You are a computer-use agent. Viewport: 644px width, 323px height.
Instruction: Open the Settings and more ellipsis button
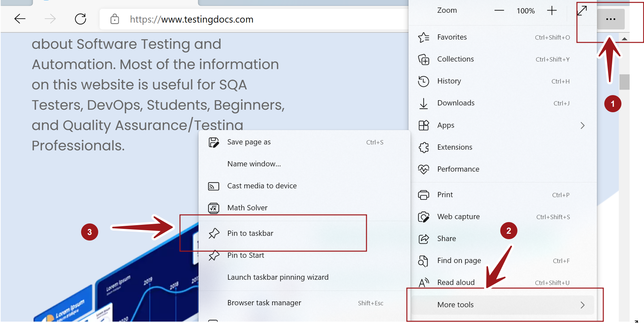[x=611, y=19]
